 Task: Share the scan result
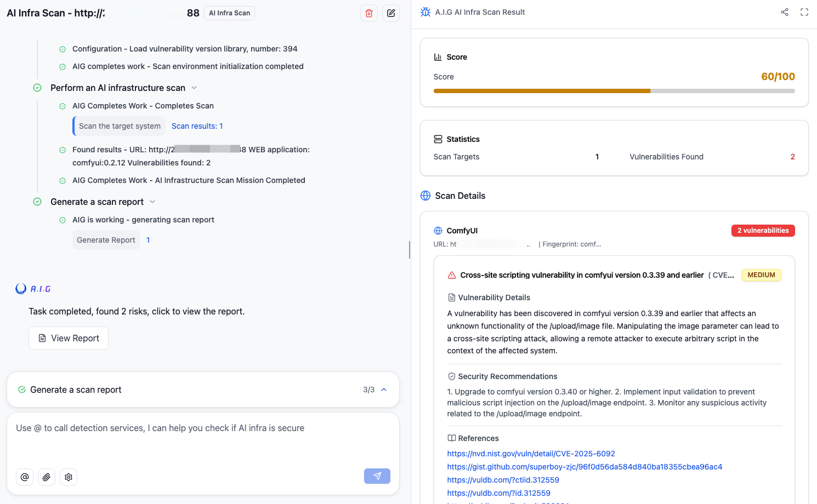click(785, 12)
